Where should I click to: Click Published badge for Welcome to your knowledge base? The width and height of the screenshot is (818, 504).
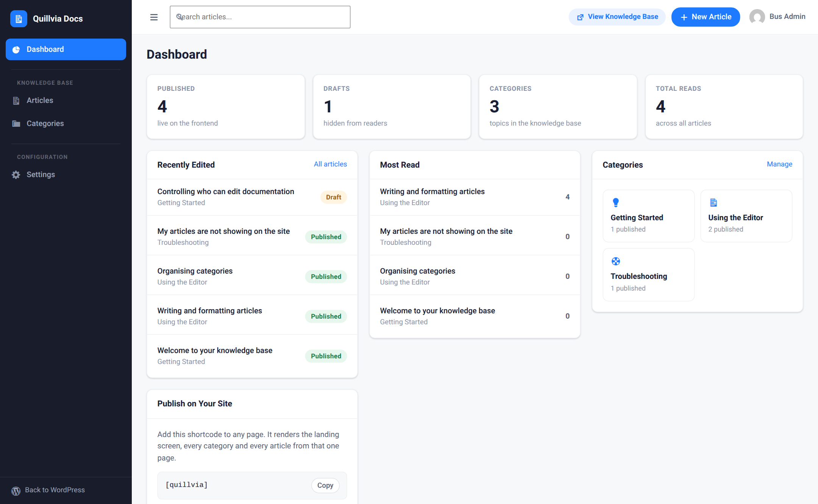[326, 356]
